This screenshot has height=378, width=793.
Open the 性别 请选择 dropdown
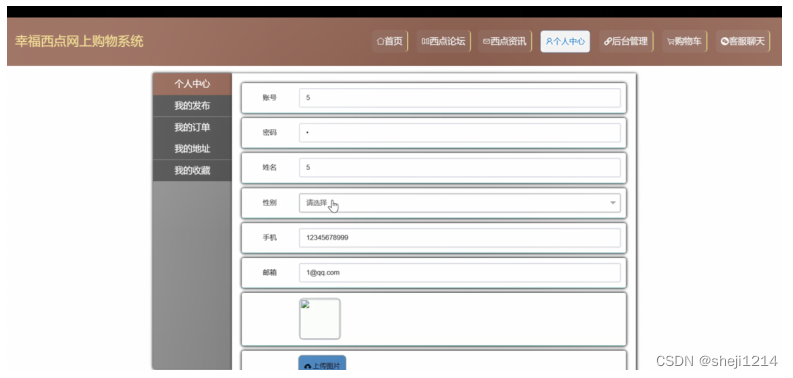pyautogui.click(x=460, y=202)
